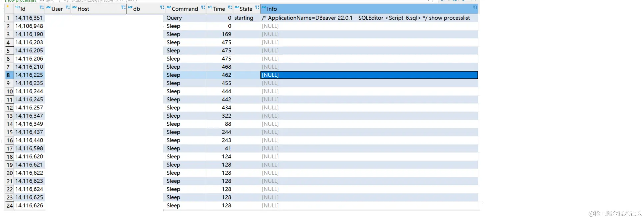Screen dimensions: 644x219
Task: Select row number 24 header
Action: click(9, 206)
